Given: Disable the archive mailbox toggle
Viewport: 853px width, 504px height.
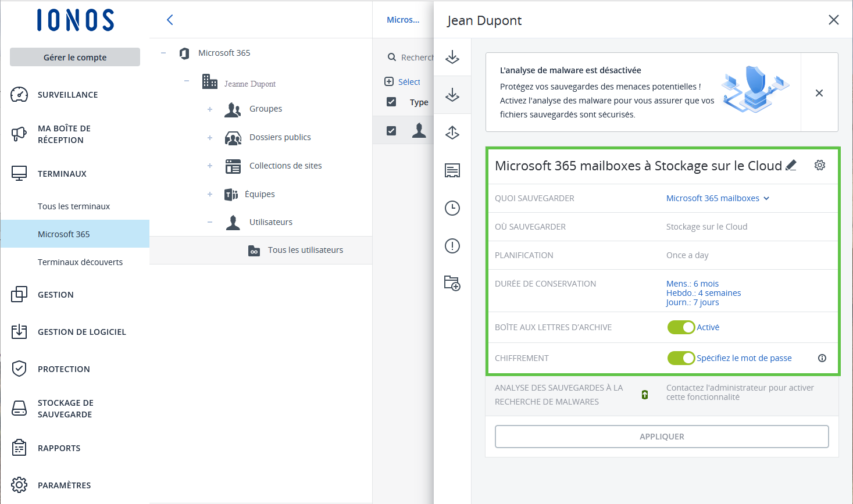Looking at the screenshot, I should point(681,327).
